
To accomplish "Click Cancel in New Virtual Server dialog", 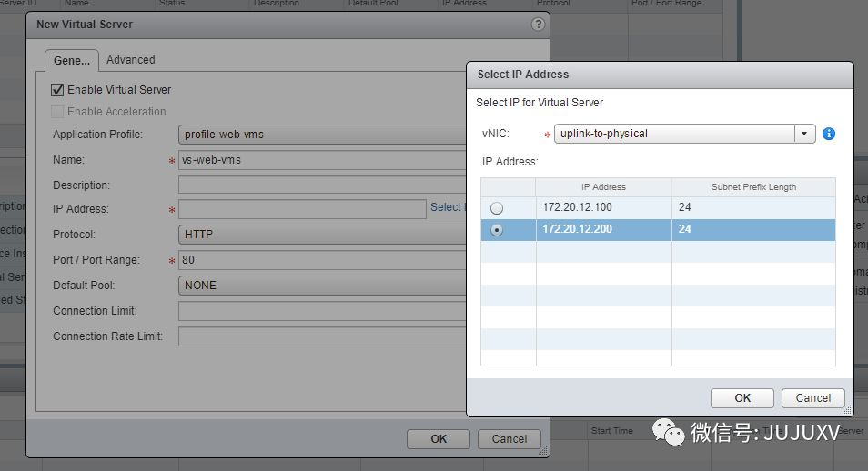I will [510, 439].
